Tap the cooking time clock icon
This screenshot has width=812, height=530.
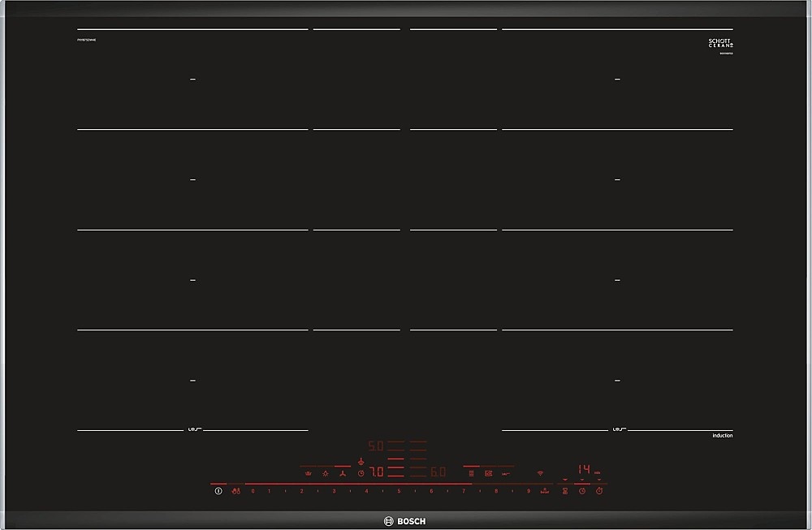[582, 491]
